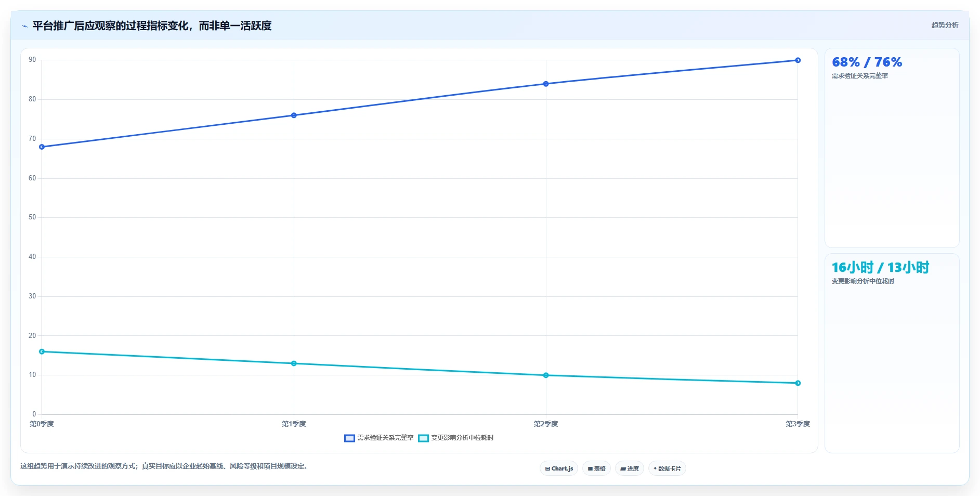Click blue data point at 第1季度
The width and height of the screenshot is (980, 496).
point(294,115)
